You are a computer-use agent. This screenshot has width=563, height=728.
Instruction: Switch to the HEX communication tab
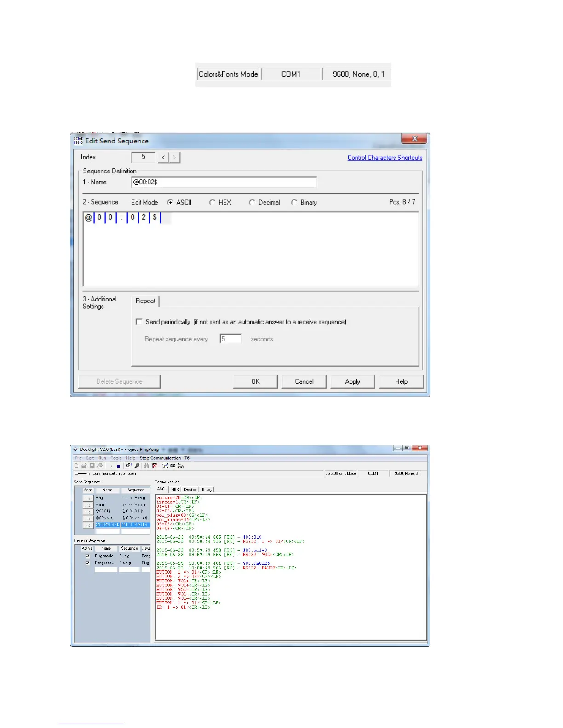point(175,489)
